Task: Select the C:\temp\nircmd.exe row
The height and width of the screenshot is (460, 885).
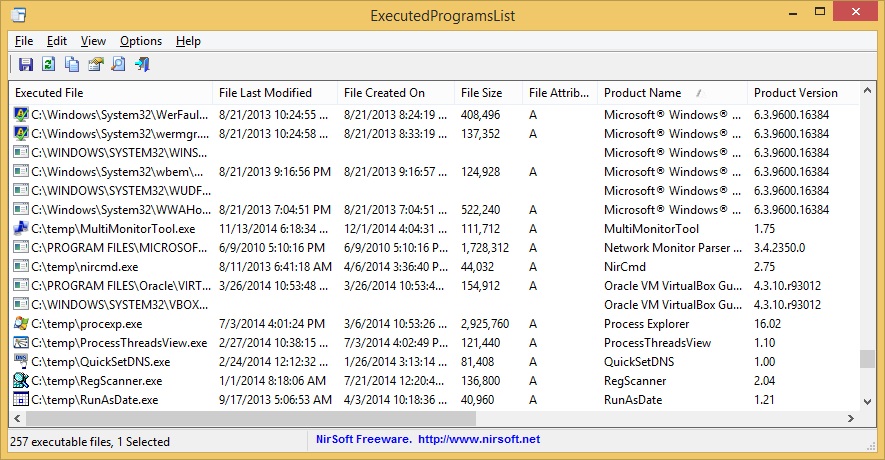Action: tap(85, 267)
